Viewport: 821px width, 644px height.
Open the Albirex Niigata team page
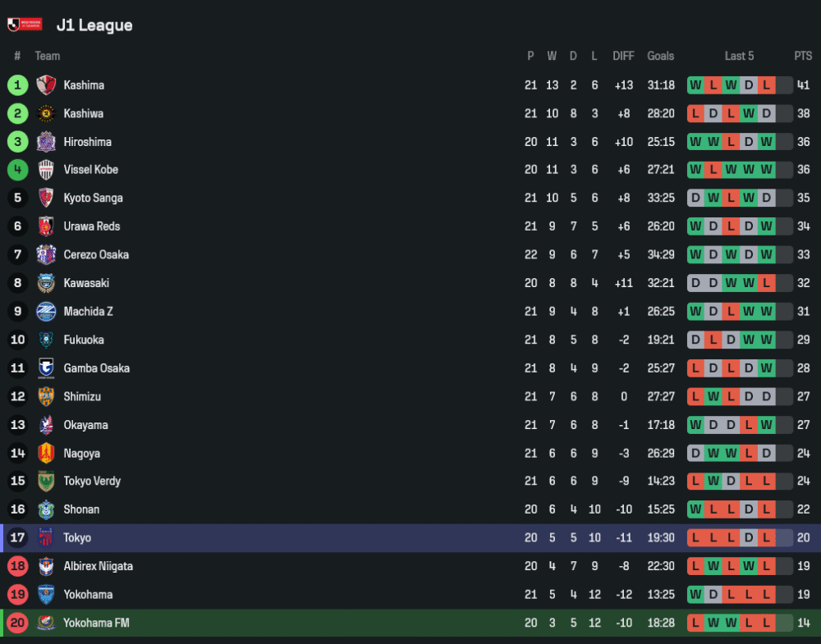point(98,566)
